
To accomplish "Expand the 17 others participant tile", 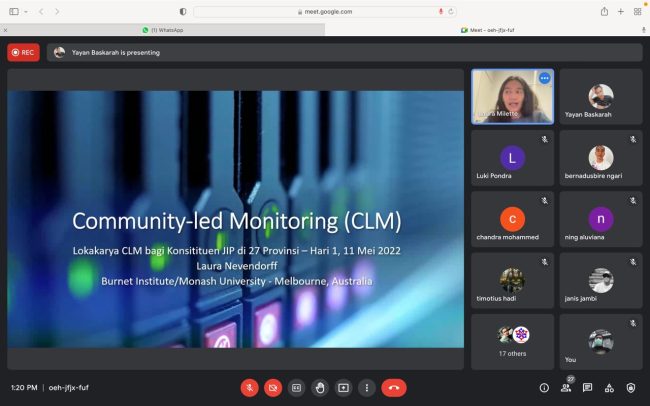I will pyautogui.click(x=513, y=341).
